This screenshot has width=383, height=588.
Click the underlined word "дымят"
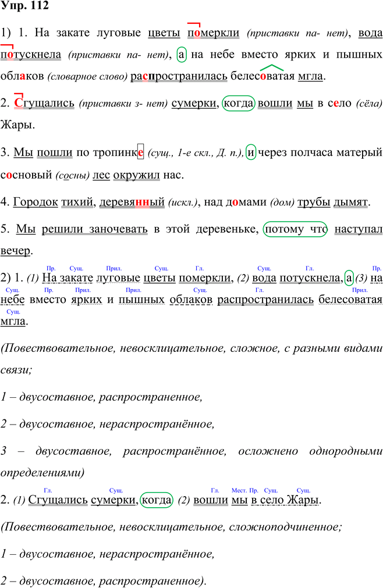click(x=351, y=202)
